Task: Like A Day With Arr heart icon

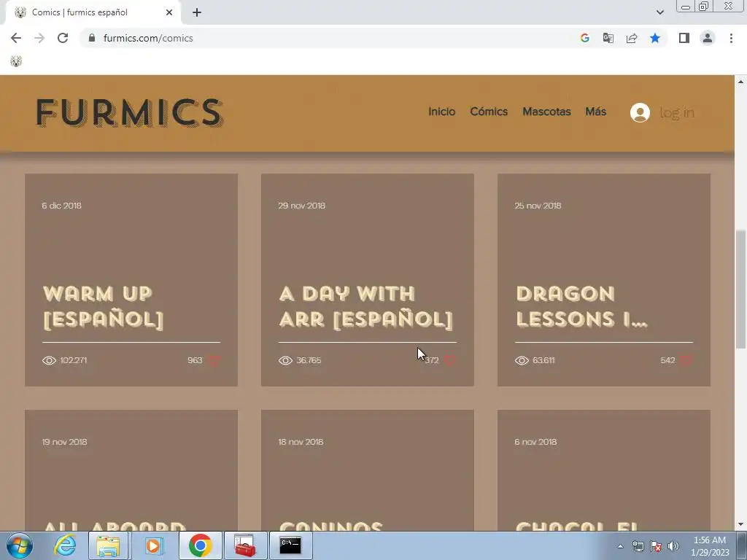Action: point(449,360)
